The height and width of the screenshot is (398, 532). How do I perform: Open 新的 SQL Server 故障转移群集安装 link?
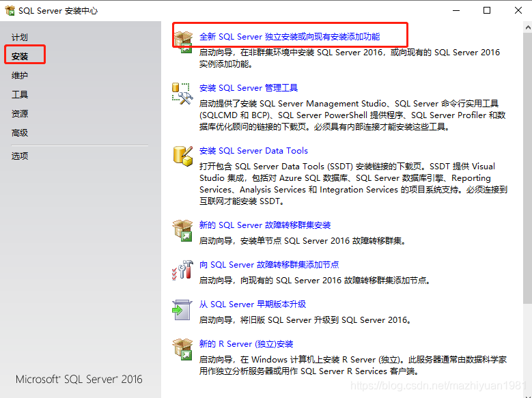[265, 225]
